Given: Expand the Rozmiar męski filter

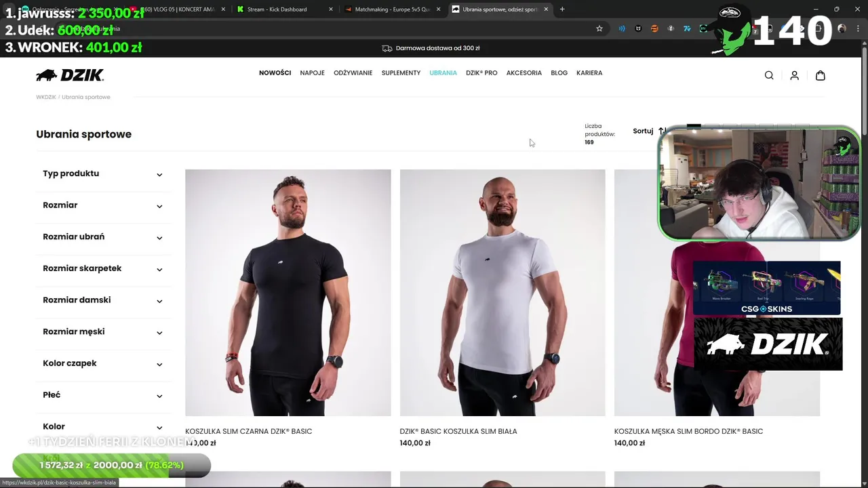Looking at the screenshot, I should [103, 331].
